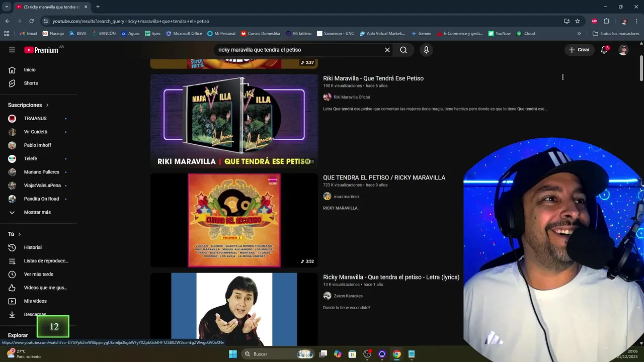The image size is (644, 362).
Task: Expand the Tú section chevron
Action: pos(20,234)
